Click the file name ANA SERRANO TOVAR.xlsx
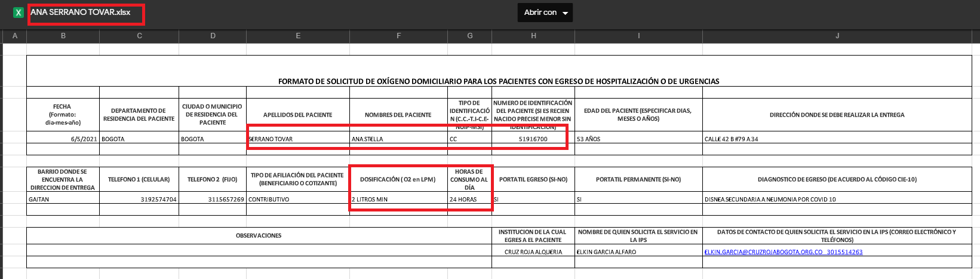980x279 pixels. point(80,13)
